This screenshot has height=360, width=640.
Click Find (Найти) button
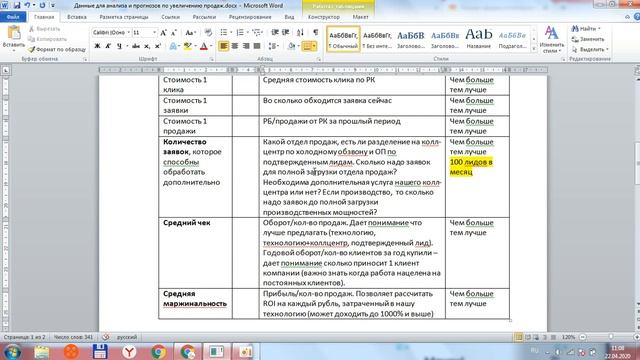tap(586, 29)
